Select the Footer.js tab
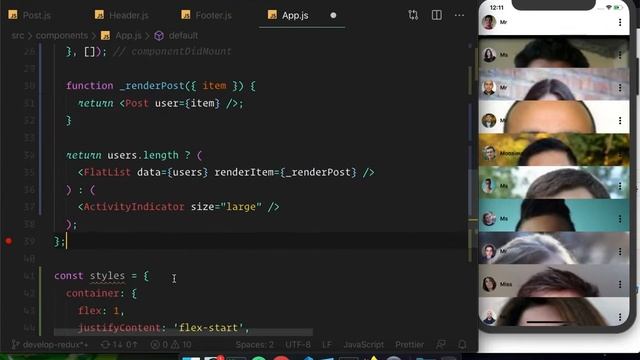The image size is (640, 360). pyautogui.click(x=207, y=16)
